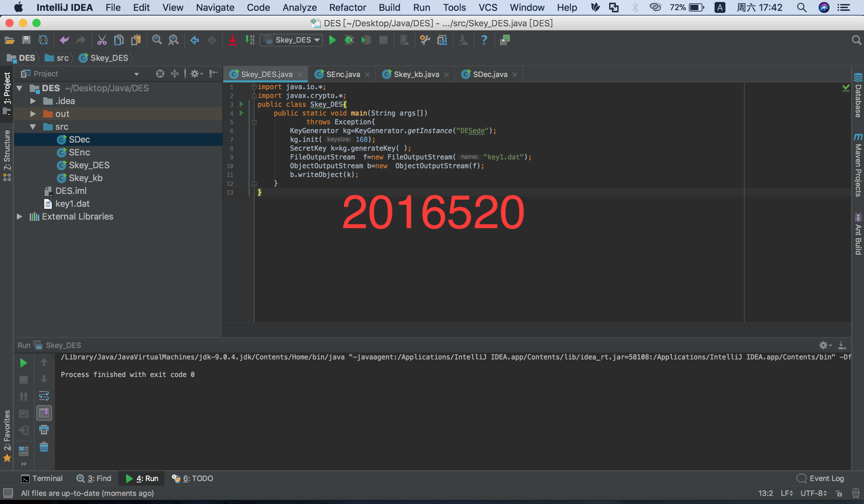Open Project Structure from toolbar icon
Screen dimensions: 864x504
coord(442,40)
